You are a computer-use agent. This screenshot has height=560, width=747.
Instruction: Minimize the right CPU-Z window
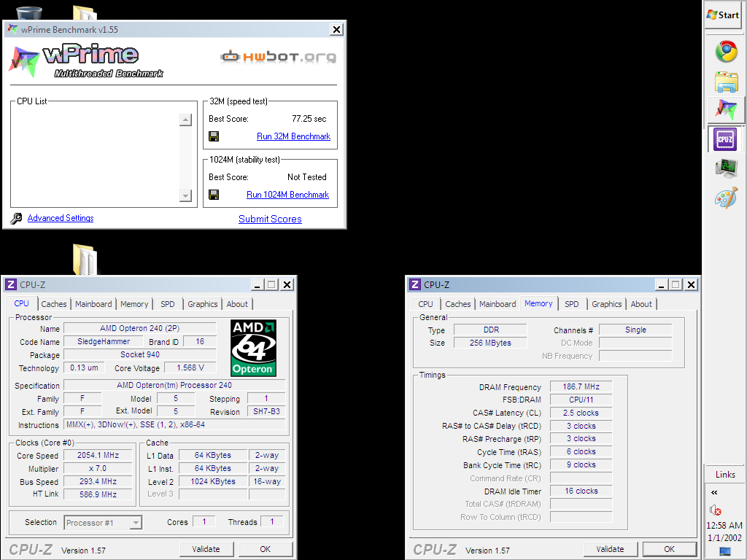[661, 285]
